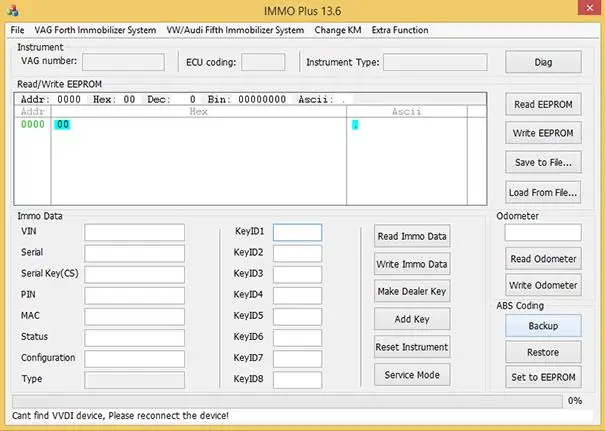This screenshot has height=431, width=605.
Task: Focus the VAG number field
Action: 123,62
